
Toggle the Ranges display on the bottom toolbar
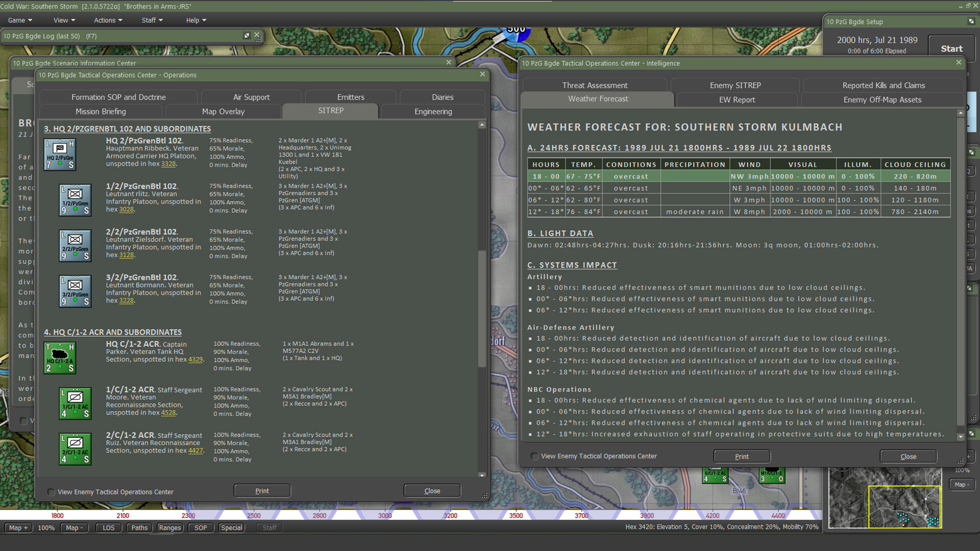tap(169, 528)
